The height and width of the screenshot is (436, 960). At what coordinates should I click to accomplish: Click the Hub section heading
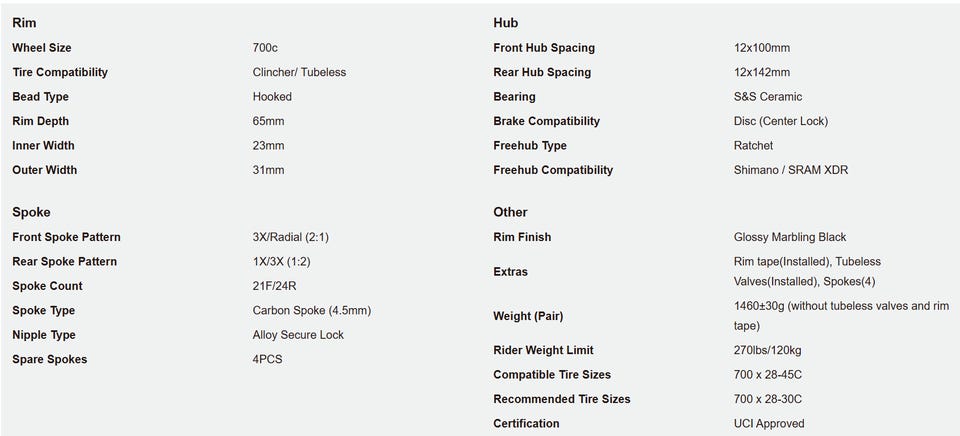click(x=506, y=23)
